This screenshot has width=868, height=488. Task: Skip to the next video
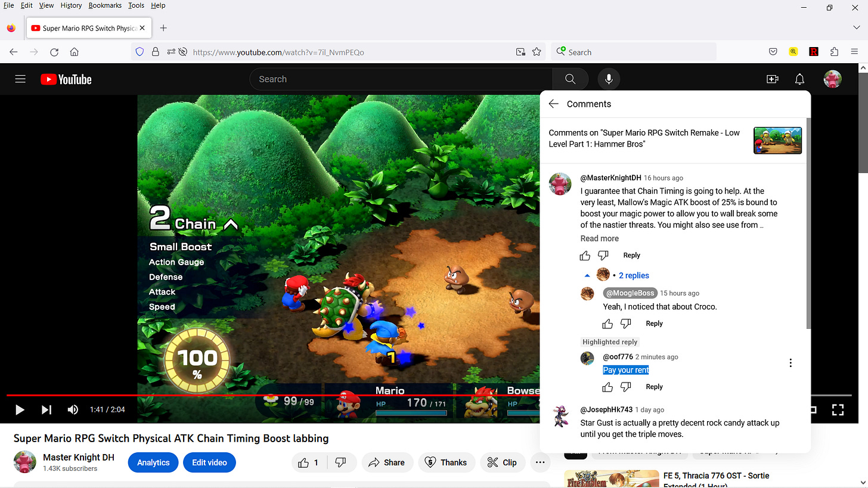tap(46, 409)
